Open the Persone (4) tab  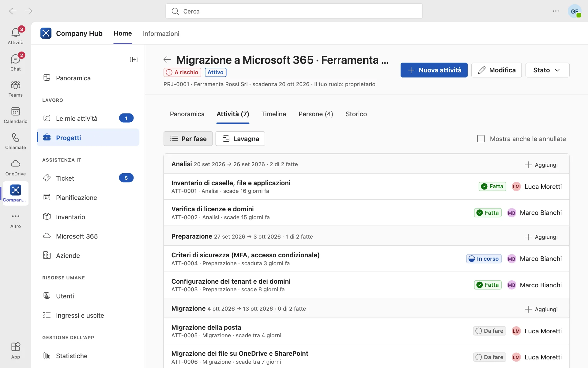[316, 114]
